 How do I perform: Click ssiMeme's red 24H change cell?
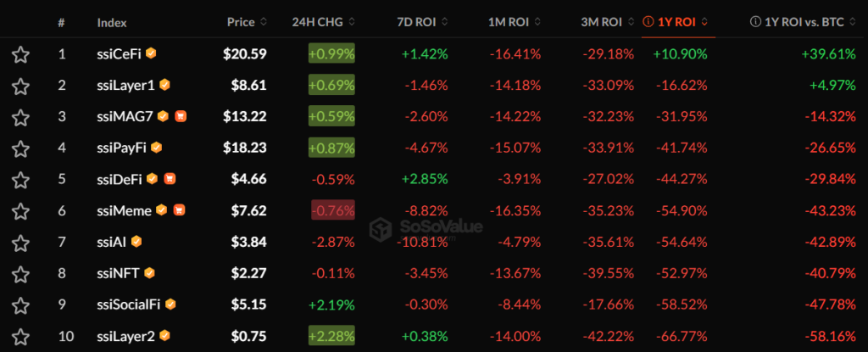(331, 210)
